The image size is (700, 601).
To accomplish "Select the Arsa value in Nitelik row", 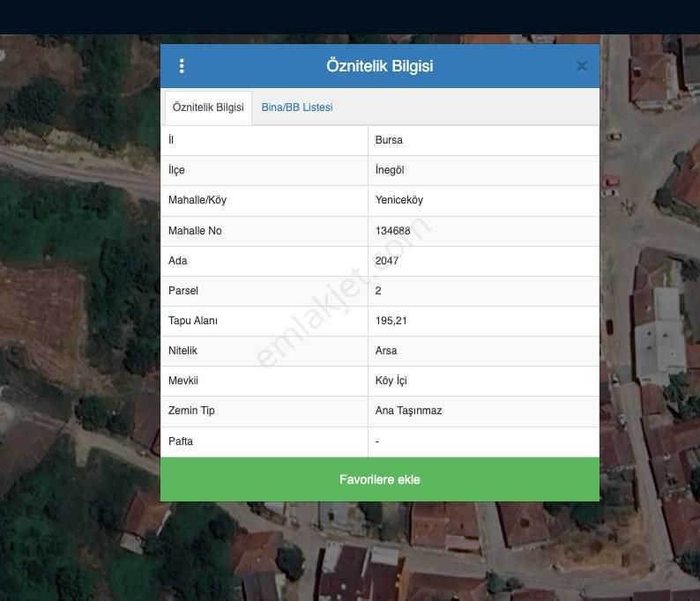I will pos(386,351).
